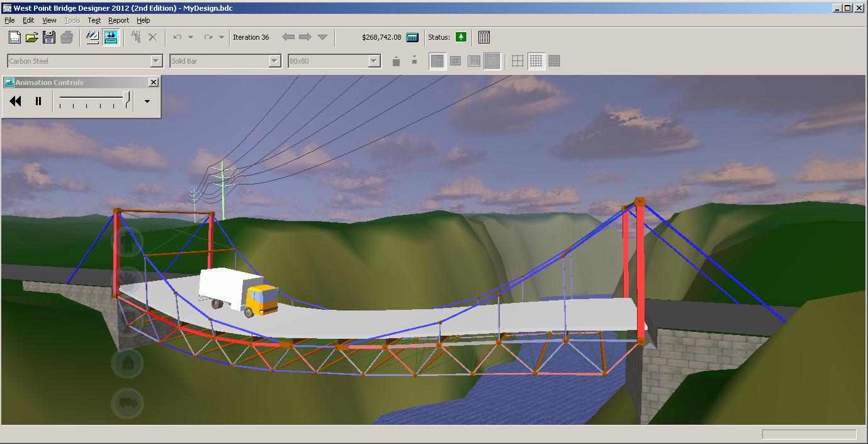
Task: Open the Report menu
Action: coord(118,20)
